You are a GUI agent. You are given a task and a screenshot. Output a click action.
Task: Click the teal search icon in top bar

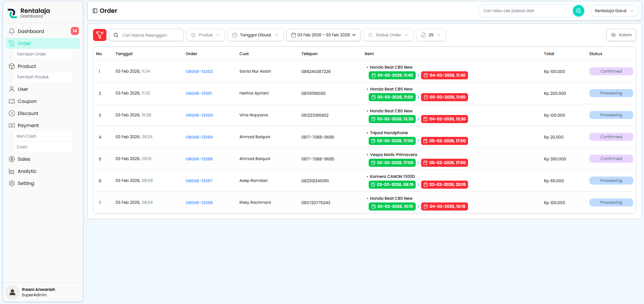click(578, 10)
